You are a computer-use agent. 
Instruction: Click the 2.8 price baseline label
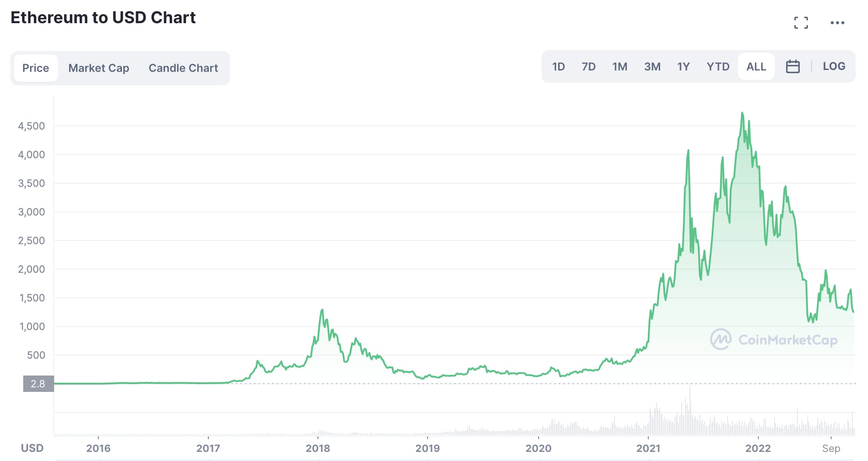[x=38, y=384]
